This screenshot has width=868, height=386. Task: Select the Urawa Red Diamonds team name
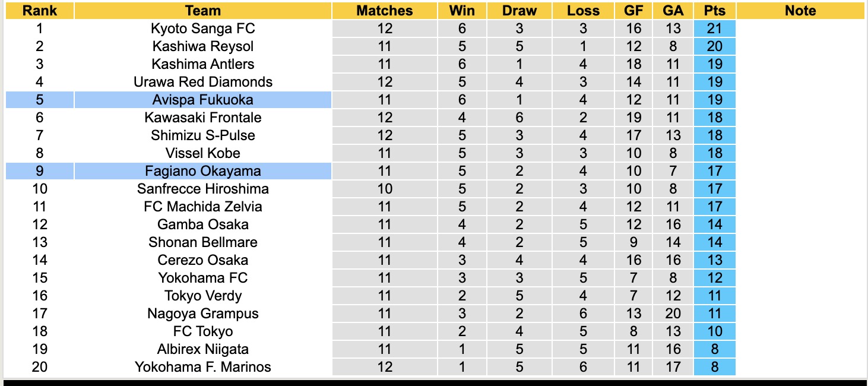pyautogui.click(x=202, y=82)
